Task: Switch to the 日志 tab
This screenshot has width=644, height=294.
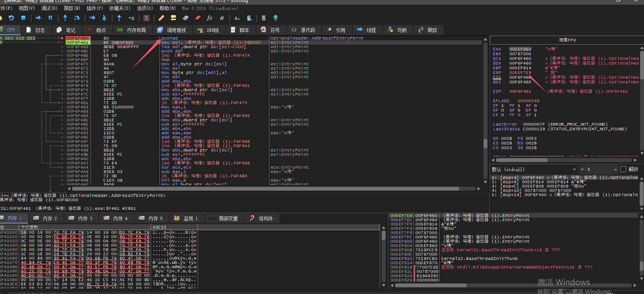Action: [x=36, y=30]
